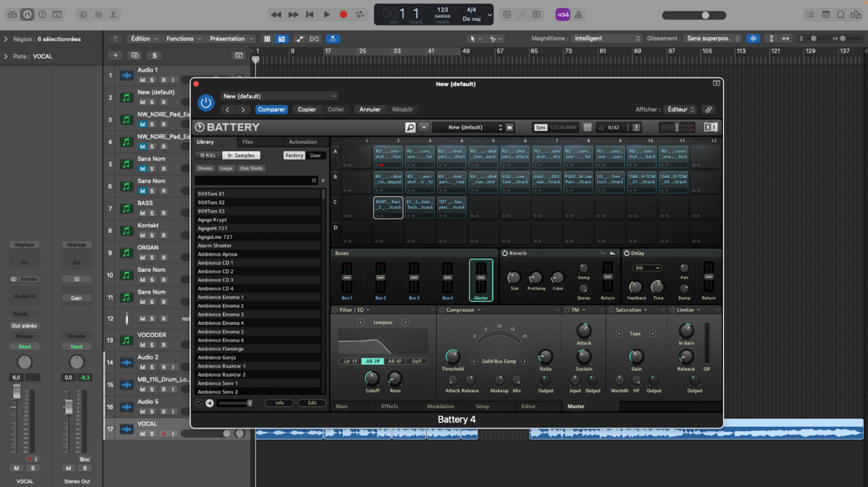Image resolution: width=868 pixels, height=487 pixels.
Task: Click the play button in transport
Action: 326,14
